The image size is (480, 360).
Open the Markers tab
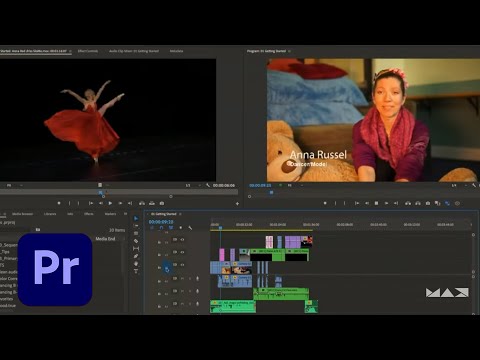click(x=110, y=214)
